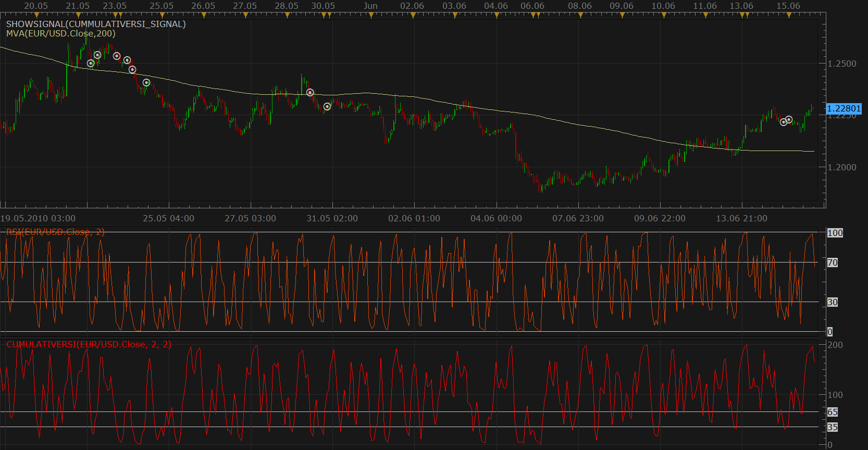868x450 pixels.
Task: Select the rightmost signal circle near 15.06
Action: 789,119
